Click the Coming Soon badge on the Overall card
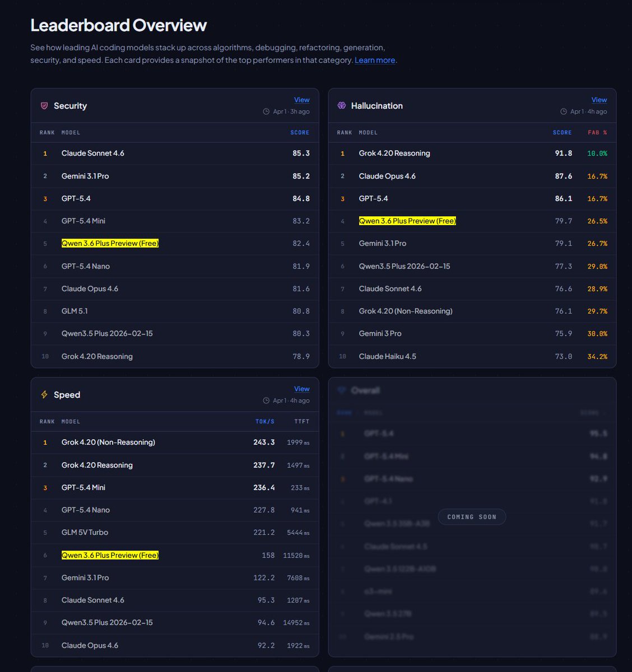Screen dimensions: 632x672 coord(472,517)
